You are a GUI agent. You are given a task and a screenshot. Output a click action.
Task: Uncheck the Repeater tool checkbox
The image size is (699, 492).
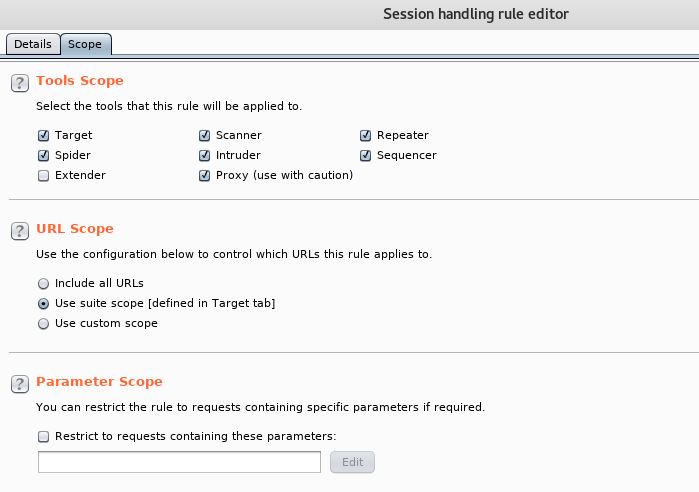coord(365,135)
